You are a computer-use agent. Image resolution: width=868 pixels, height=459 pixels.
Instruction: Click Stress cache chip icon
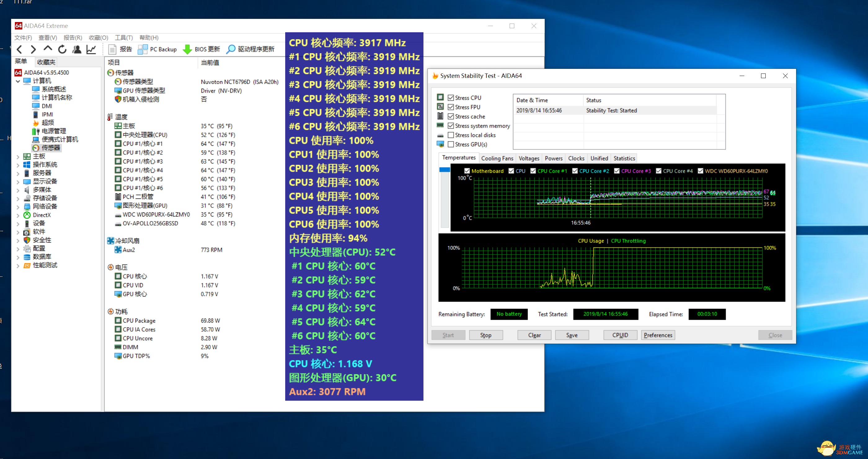click(x=440, y=116)
